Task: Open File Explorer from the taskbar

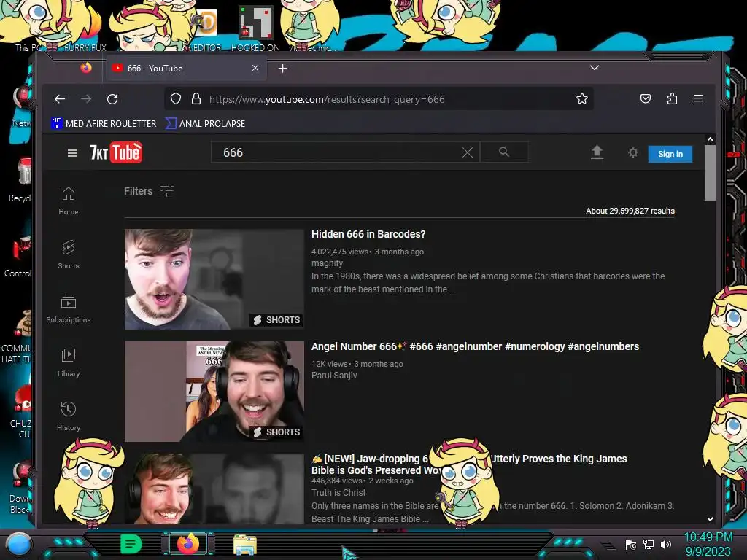Action: coord(245,545)
